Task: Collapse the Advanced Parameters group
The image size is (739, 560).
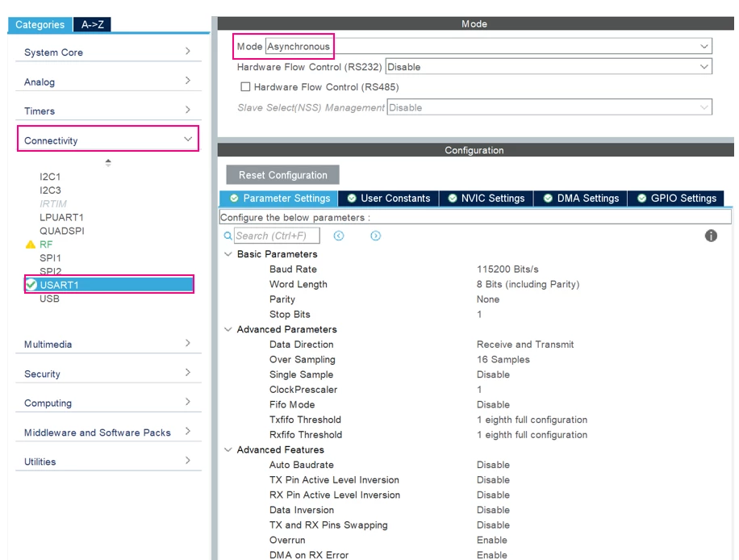Action: (x=228, y=329)
